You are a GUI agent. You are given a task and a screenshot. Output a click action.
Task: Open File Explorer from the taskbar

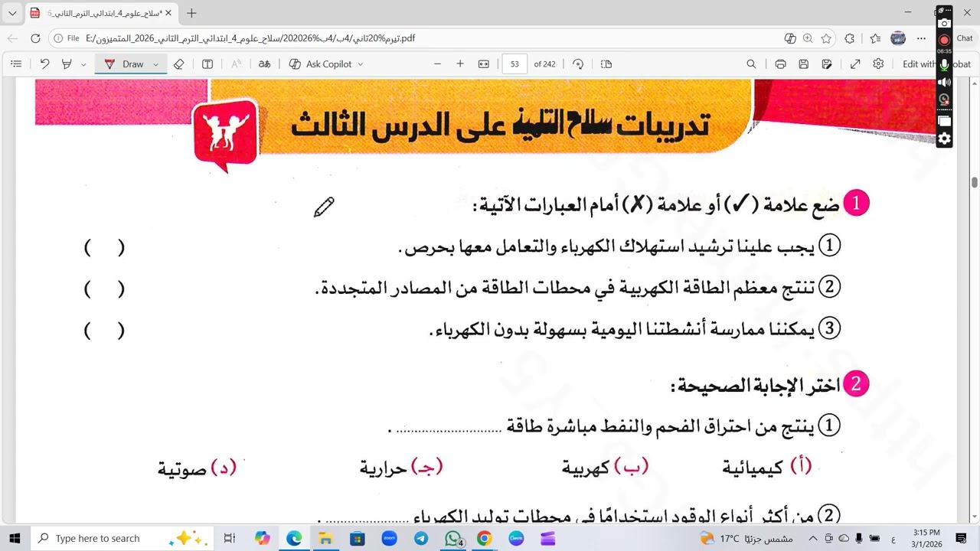[325, 538]
